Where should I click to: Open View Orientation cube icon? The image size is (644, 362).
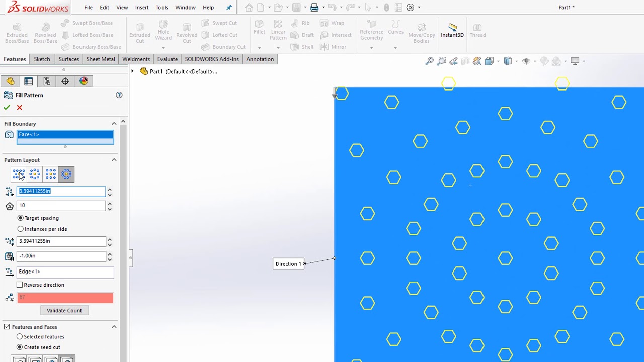coord(489,61)
